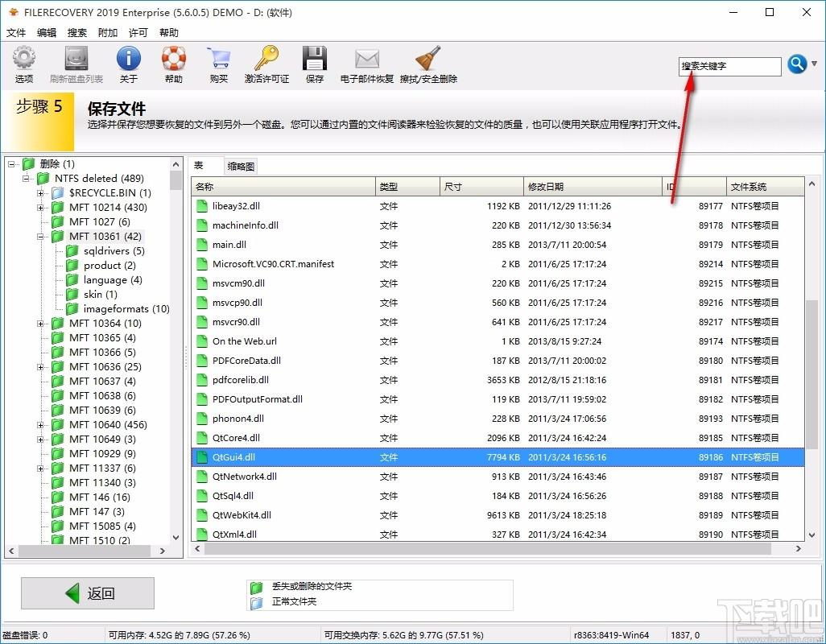Select the machineInfo.dll row

(498, 225)
